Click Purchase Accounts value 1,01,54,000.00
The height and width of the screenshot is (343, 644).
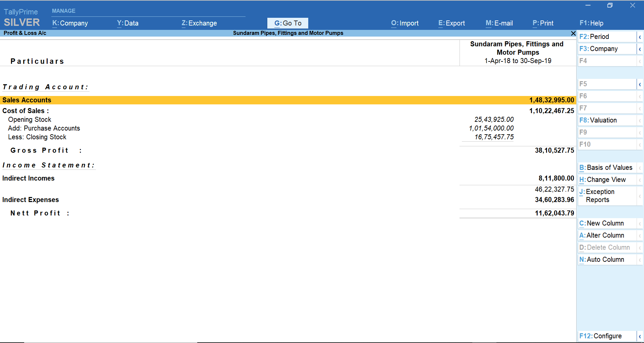coord(491,128)
